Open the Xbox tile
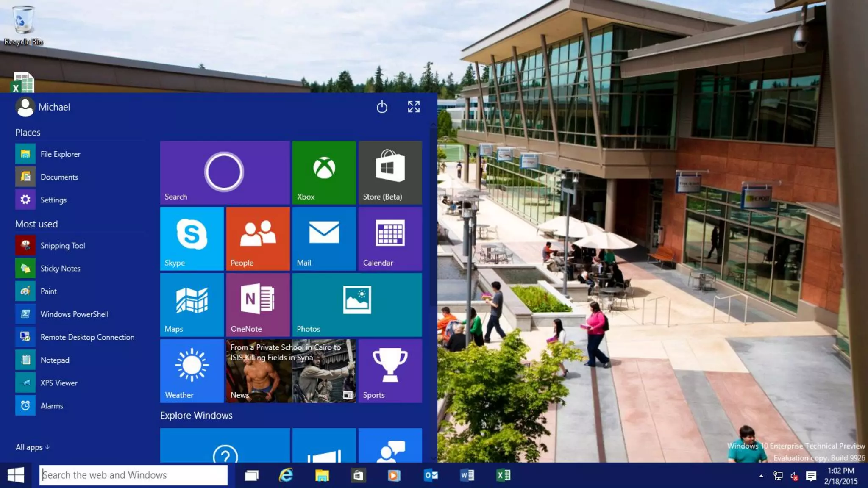868x488 pixels. point(324,172)
